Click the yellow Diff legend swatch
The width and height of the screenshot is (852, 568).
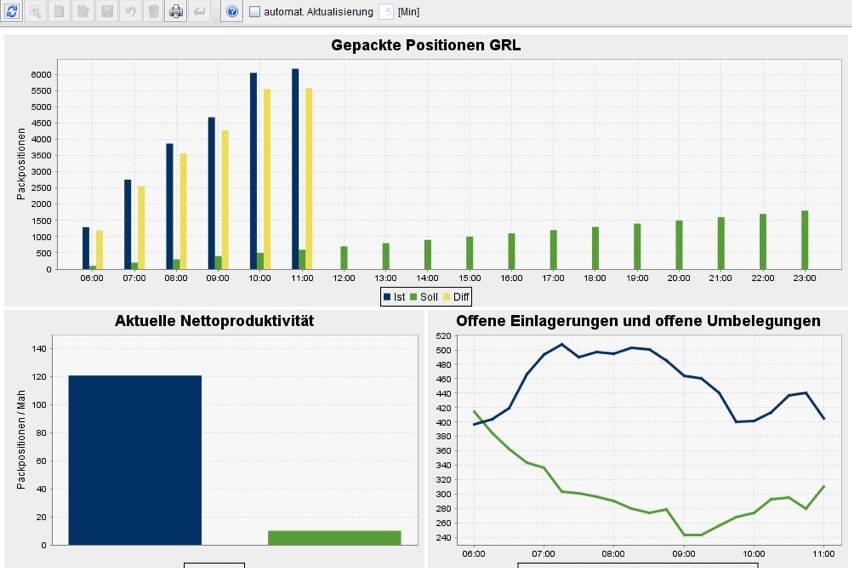click(x=448, y=296)
